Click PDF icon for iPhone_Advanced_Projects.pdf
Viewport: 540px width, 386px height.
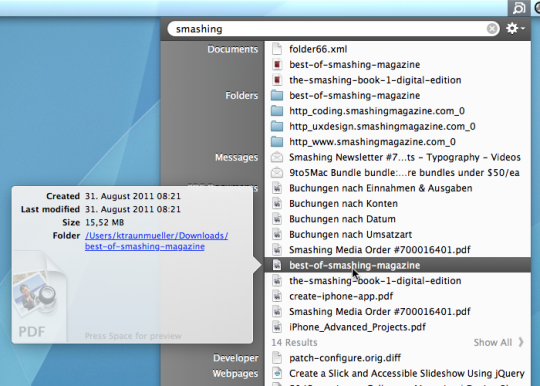[x=277, y=327]
